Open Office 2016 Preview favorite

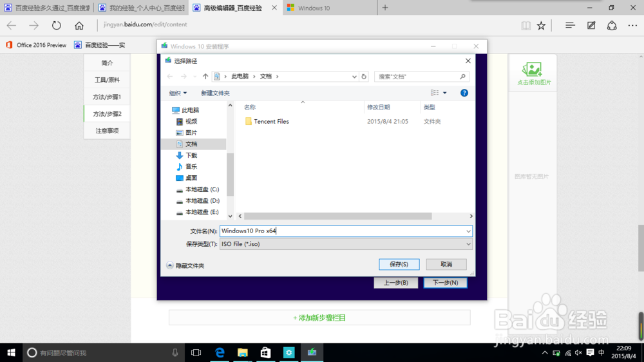pyautogui.click(x=35, y=45)
